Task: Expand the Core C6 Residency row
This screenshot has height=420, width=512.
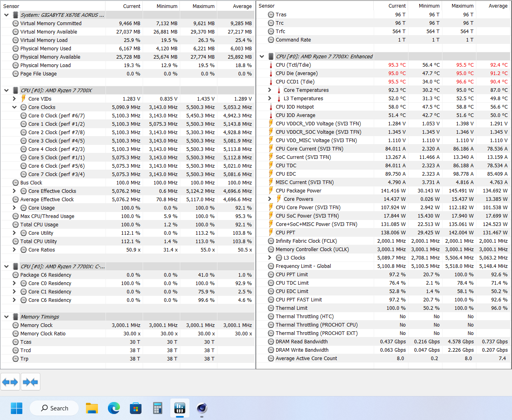Action: [14, 300]
